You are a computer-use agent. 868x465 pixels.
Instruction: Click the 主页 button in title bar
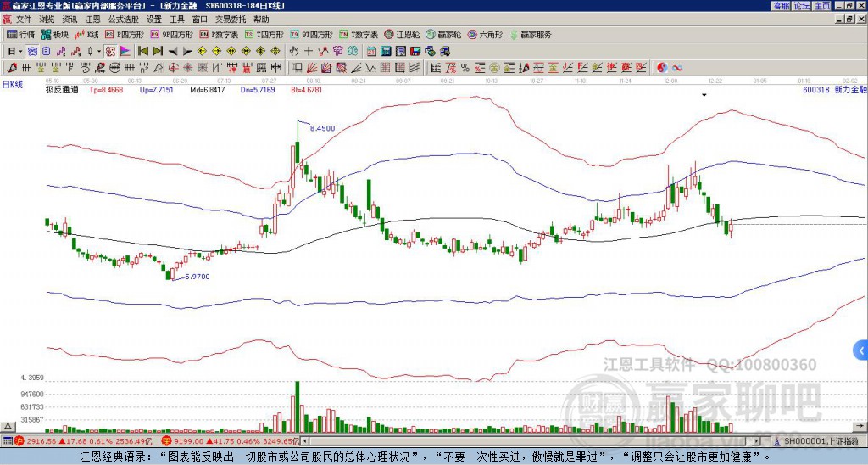822,6
